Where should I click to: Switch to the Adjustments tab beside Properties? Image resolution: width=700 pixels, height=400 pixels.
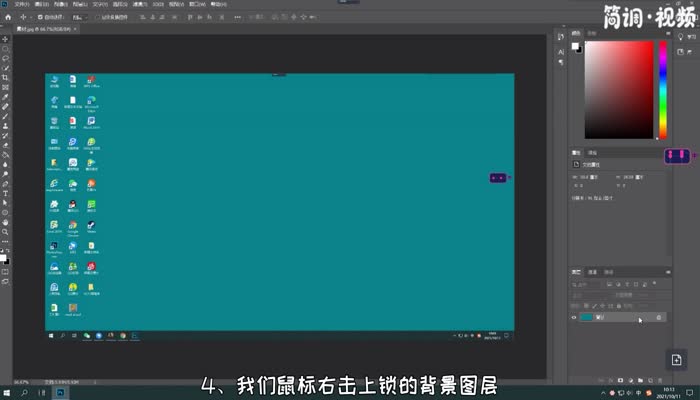(x=592, y=153)
